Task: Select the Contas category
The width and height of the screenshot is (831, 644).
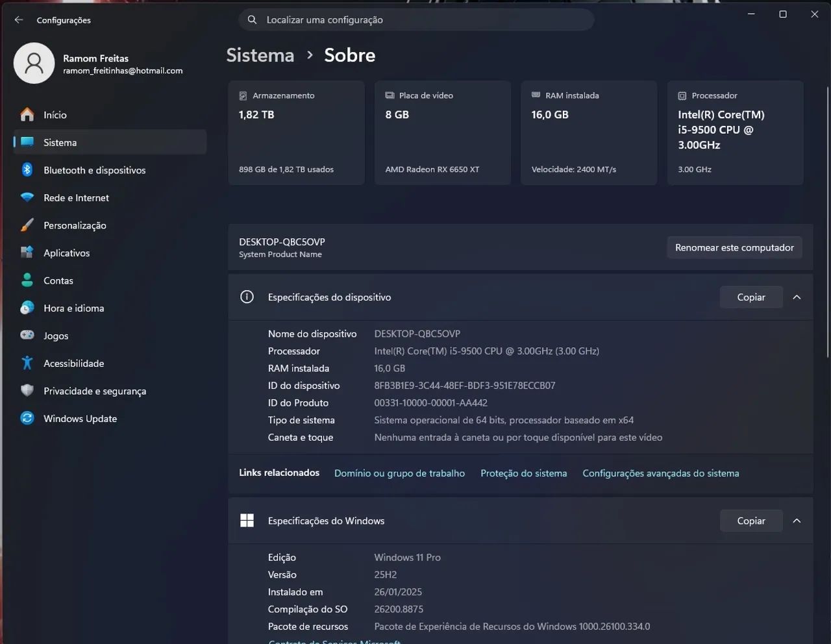Action: point(110,280)
